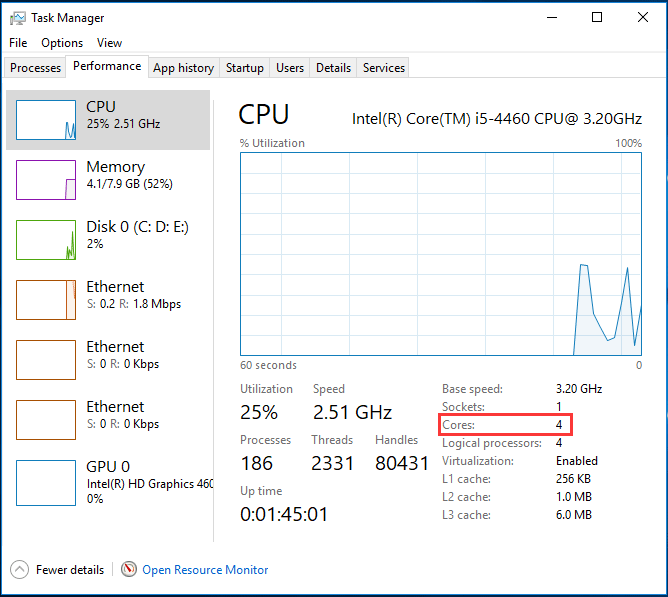Image resolution: width=668 pixels, height=597 pixels.
Task: Click the CPU utilization graph area
Action: coord(440,253)
